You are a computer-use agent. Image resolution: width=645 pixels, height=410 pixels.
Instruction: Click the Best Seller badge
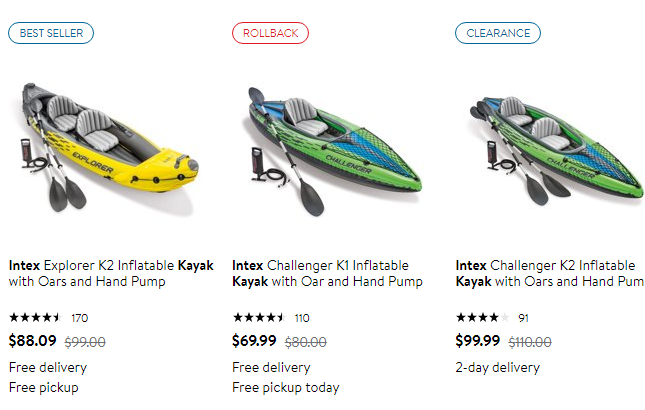(51, 33)
